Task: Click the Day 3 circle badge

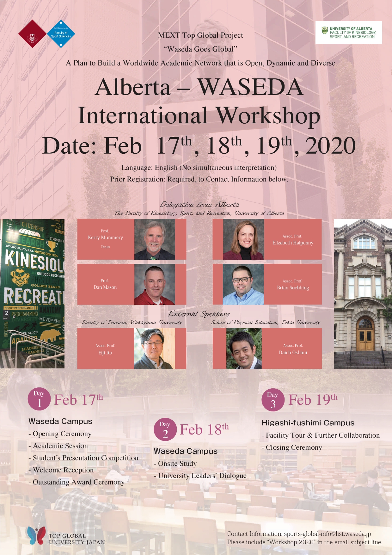Action: [273, 400]
